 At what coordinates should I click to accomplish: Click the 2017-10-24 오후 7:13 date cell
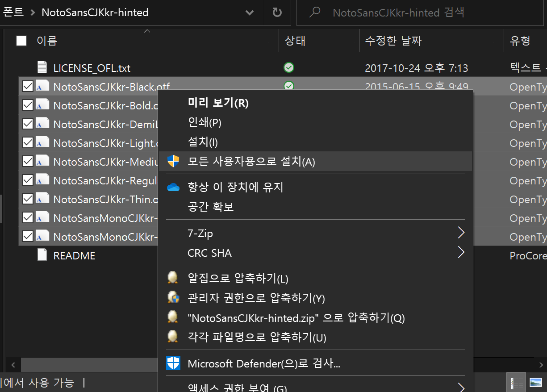(416, 68)
